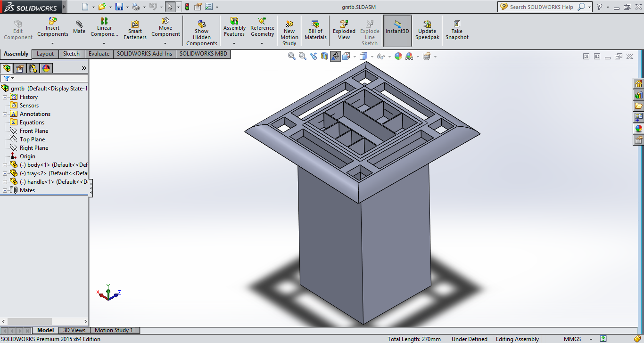Open Assembly Features dropdown arrow
Image resolution: width=644 pixels, height=343 pixels.
pyautogui.click(x=234, y=43)
